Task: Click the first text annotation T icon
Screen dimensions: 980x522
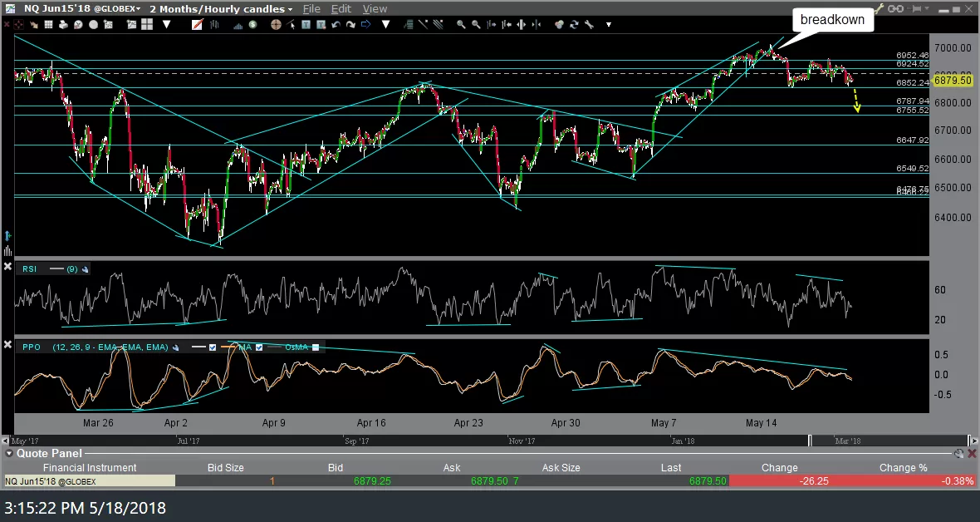Action: [x=306, y=24]
